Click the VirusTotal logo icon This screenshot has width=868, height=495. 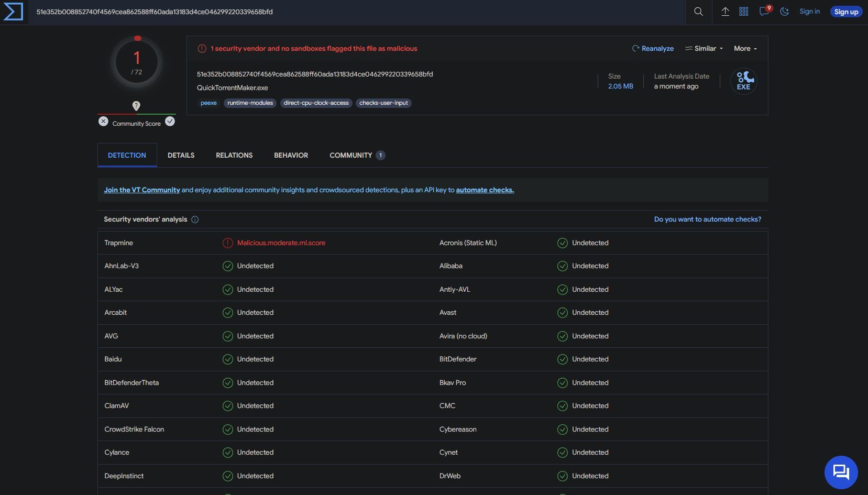pyautogui.click(x=13, y=12)
